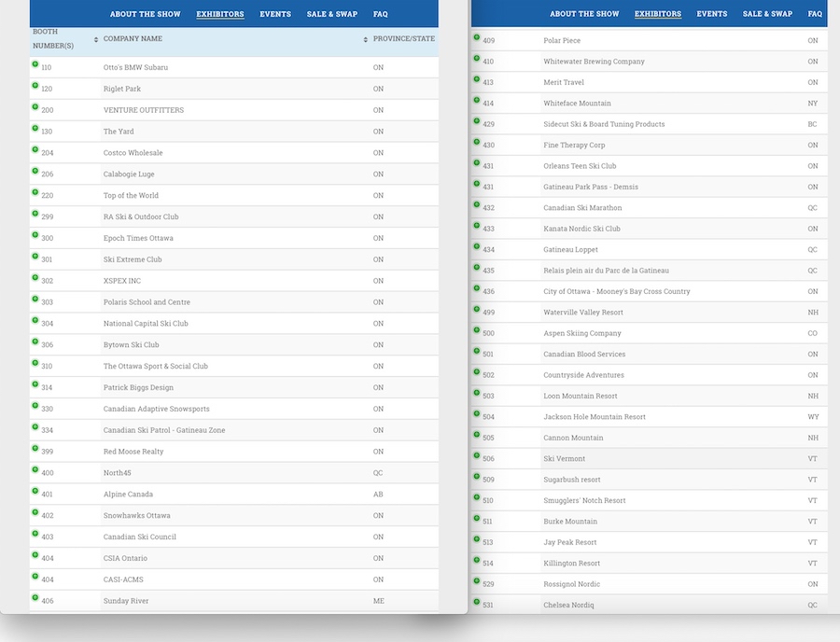Expand the Otto's BMW Subaru row plus icon
This screenshot has height=642, width=840.
pyautogui.click(x=35, y=64)
